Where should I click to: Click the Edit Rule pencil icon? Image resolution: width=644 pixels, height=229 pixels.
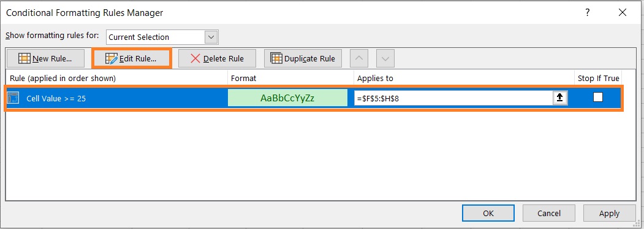pyautogui.click(x=112, y=58)
